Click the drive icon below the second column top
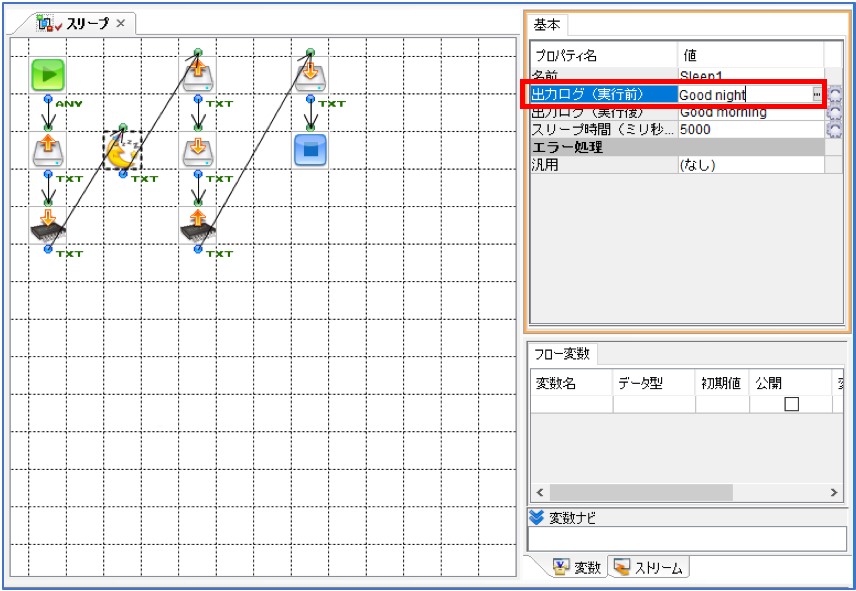856x591 pixels. tap(198, 151)
